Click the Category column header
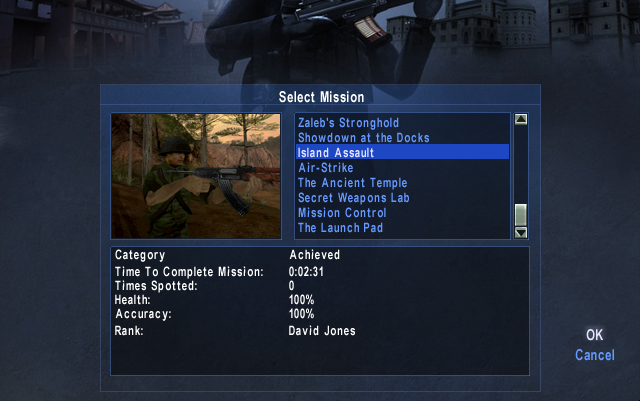The height and width of the screenshot is (401, 640). click(x=140, y=255)
